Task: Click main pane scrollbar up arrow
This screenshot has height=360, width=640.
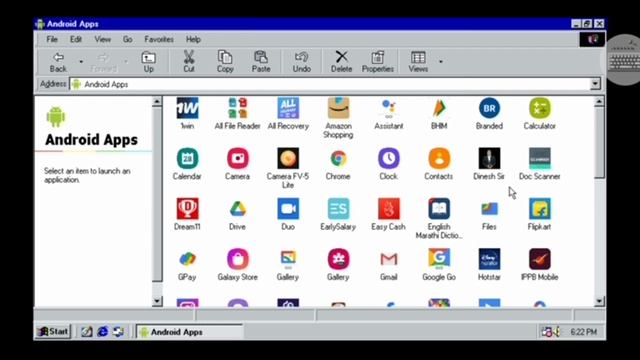Action: pyautogui.click(x=599, y=101)
